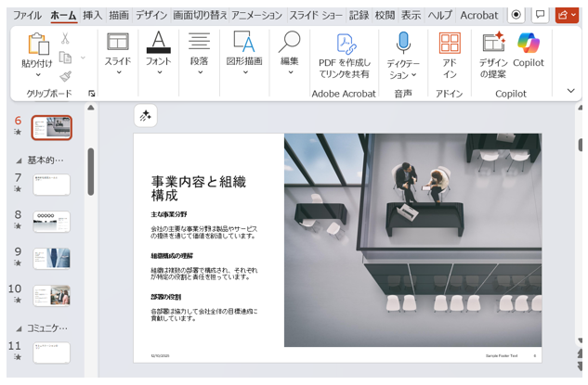Click the 主な事業分野 heading on slide
This screenshot has height=385, width=588.
coord(169,214)
